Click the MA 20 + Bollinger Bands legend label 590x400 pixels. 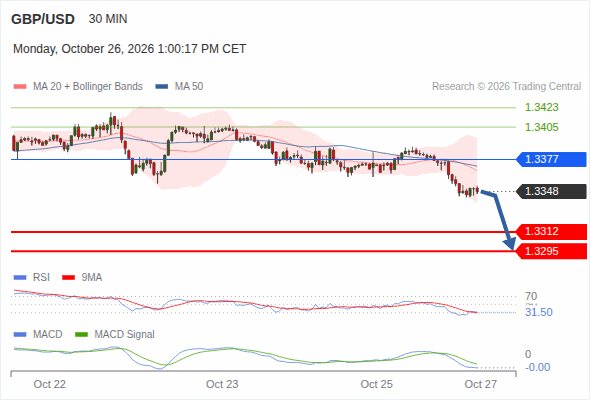88,87
